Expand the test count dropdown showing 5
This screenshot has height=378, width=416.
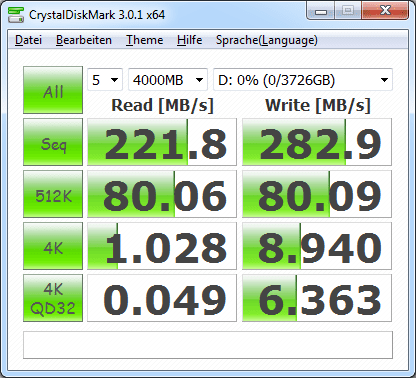click(x=105, y=80)
